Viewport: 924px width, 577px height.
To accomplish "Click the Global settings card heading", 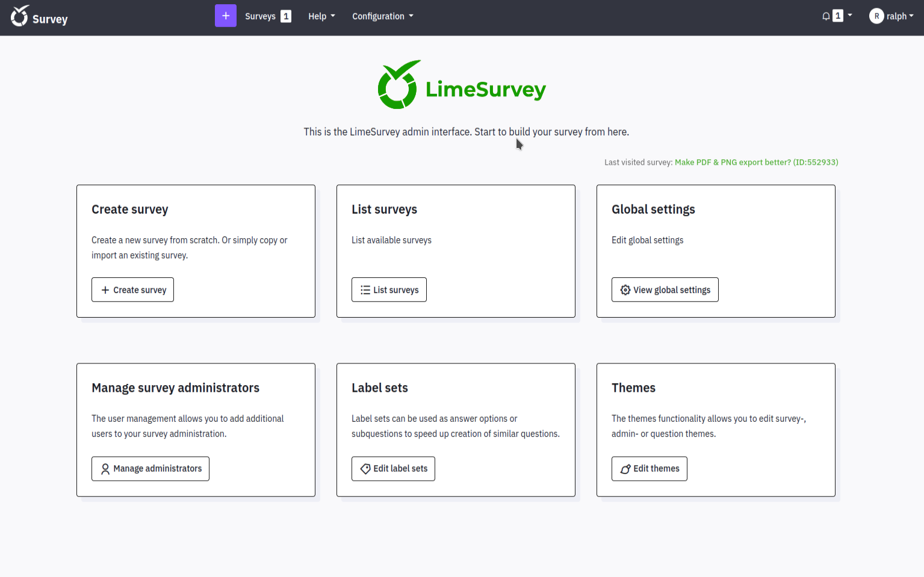I will tap(653, 209).
